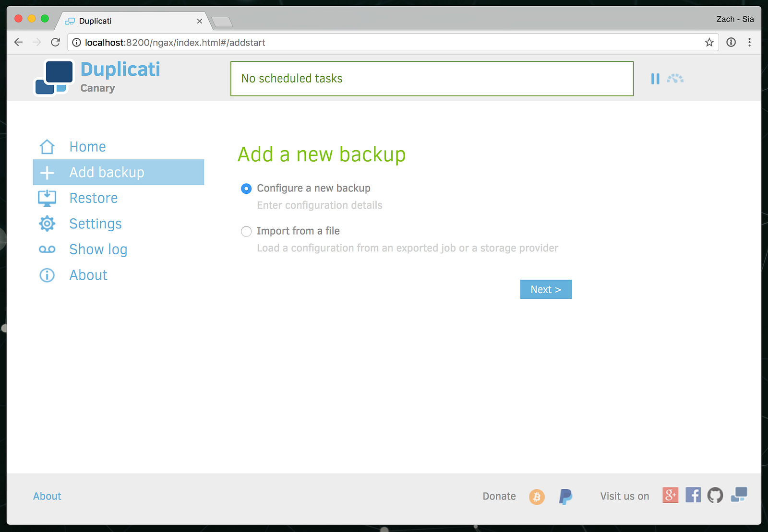
Task: Open a new browser tab
Action: click(x=222, y=22)
